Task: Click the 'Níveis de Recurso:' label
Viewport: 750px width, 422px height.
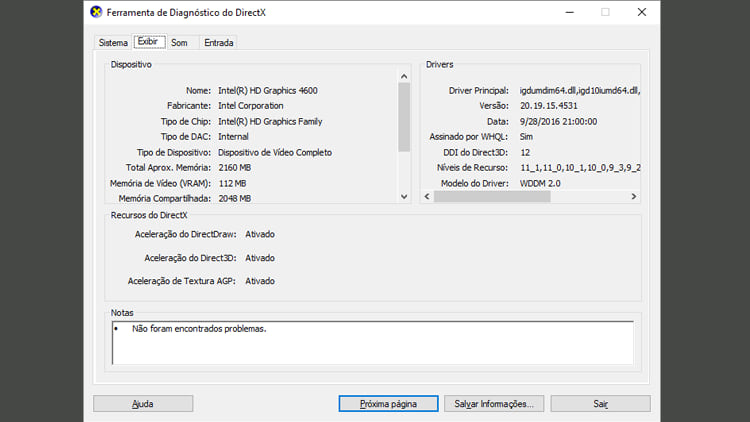Action: point(473,167)
